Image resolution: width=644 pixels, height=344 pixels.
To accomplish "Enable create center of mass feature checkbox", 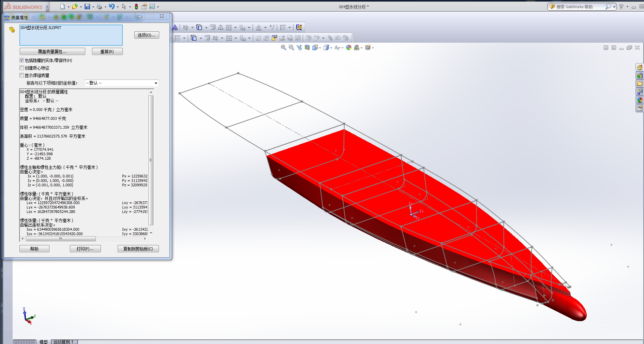I will coord(22,68).
